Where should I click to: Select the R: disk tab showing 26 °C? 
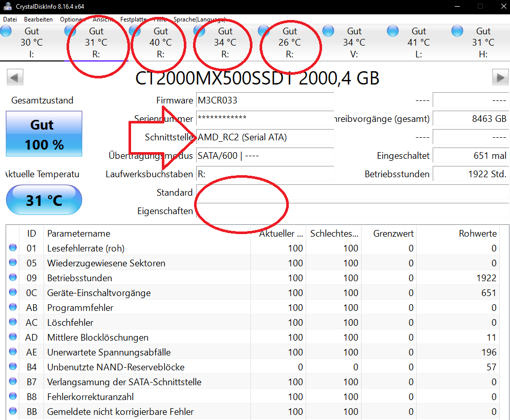(289, 43)
